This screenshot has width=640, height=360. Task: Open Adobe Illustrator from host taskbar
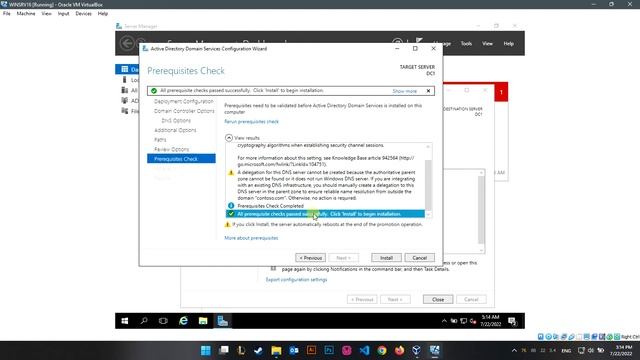[311, 351]
